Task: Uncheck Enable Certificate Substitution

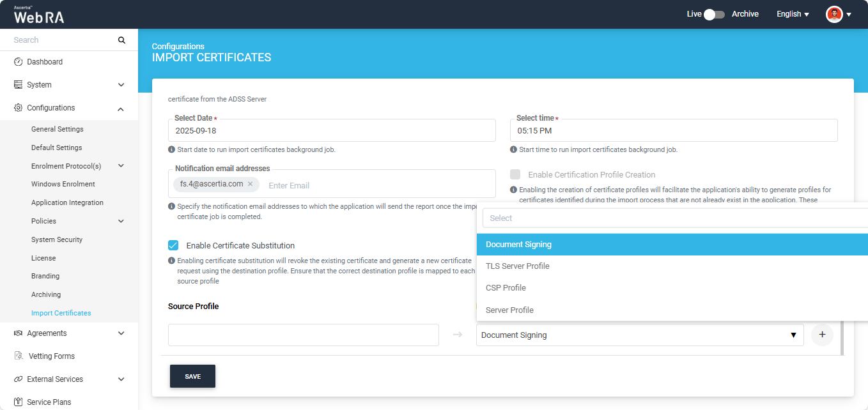Action: tap(173, 245)
